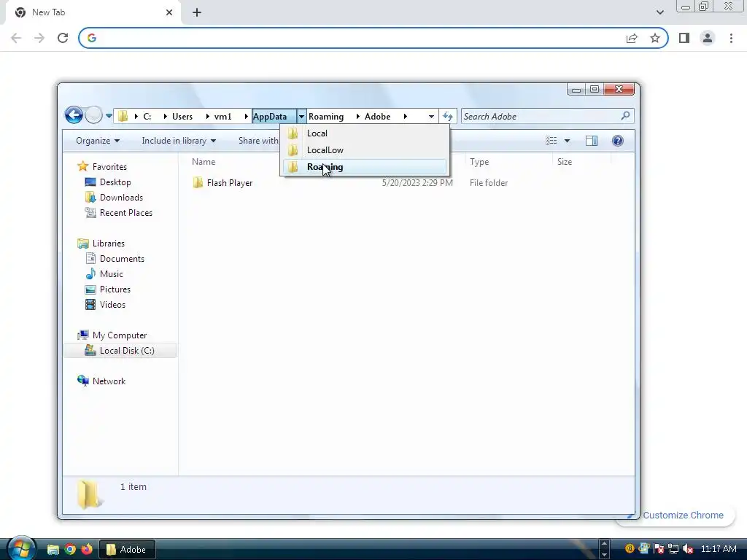Image resolution: width=747 pixels, height=560 pixels.
Task: Click the folder icon in Explorer address bar
Action: tap(123, 116)
